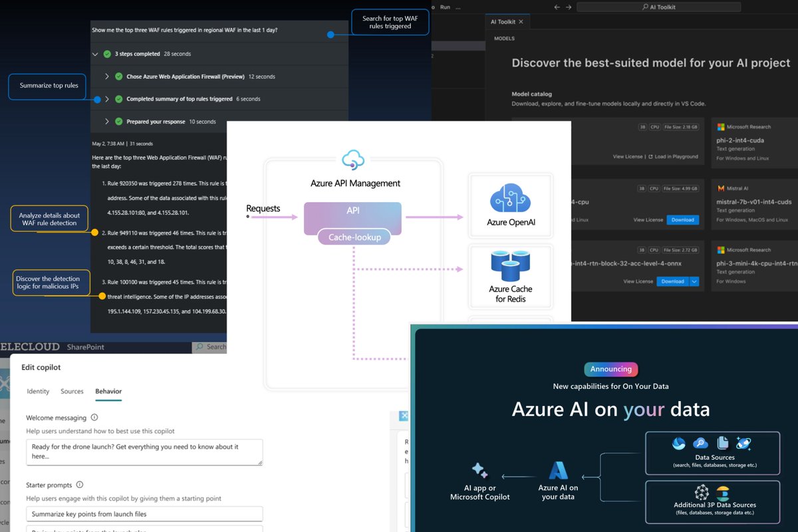Collapse the '3 steps completed' section
The height and width of the screenshot is (532, 798).
click(95, 54)
